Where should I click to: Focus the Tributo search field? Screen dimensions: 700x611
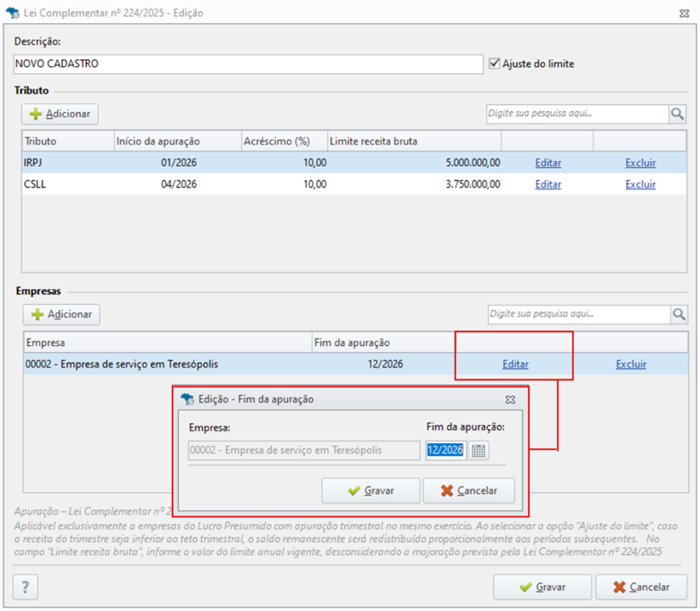point(577,114)
